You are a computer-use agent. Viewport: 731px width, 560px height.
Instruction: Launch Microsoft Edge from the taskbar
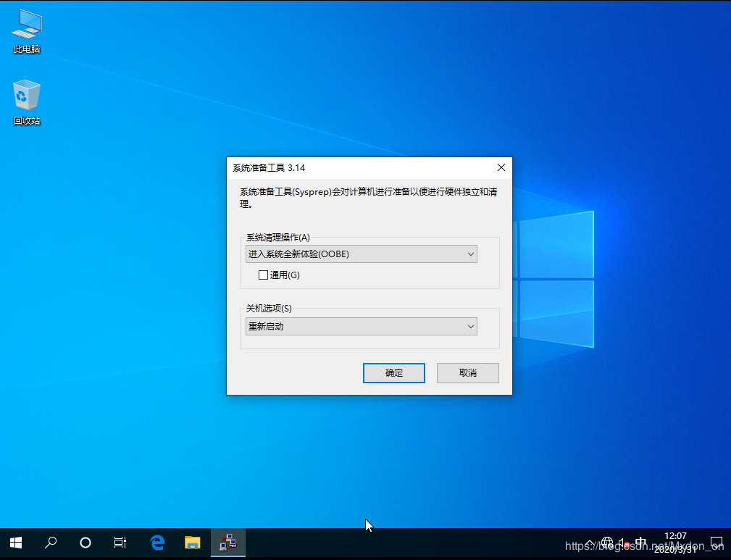[x=157, y=543]
